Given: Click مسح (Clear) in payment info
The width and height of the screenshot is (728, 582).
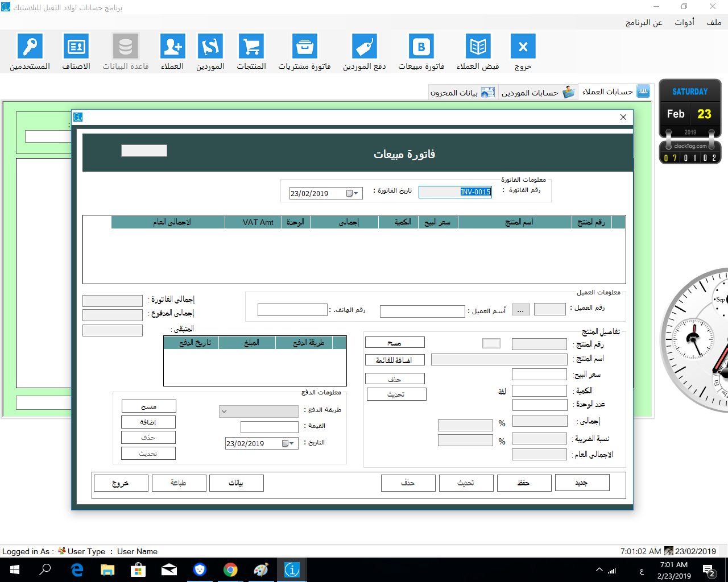Looking at the screenshot, I should point(149,406).
